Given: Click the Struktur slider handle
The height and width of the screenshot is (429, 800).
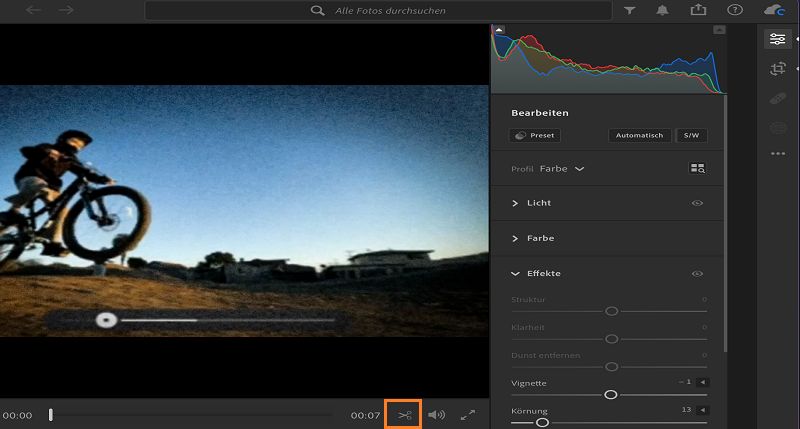Looking at the screenshot, I should coord(612,311).
